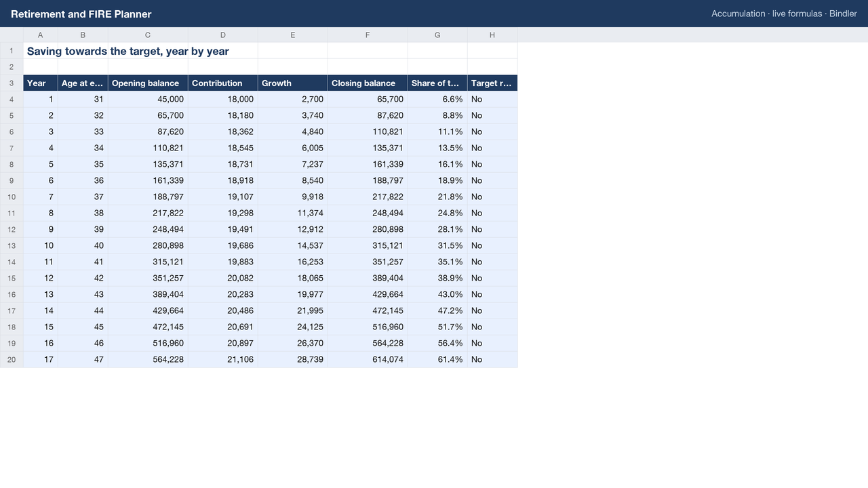Select growth cell 3,740
This screenshot has height=488, width=868.
pos(292,115)
